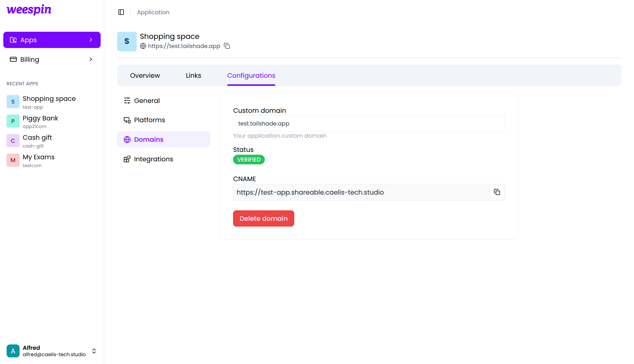The image size is (634, 364).
Task: Click the Application breadcrumb link
Action: pyautogui.click(x=153, y=12)
